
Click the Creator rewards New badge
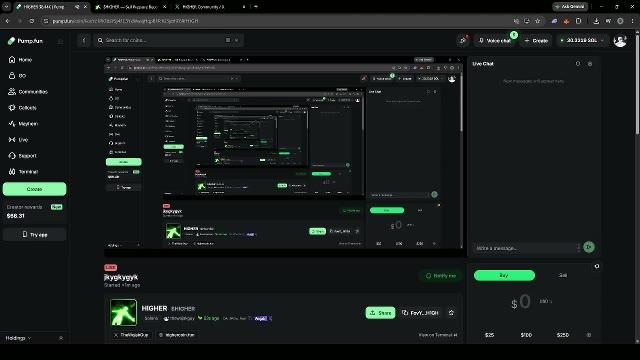pyautogui.click(x=56, y=207)
